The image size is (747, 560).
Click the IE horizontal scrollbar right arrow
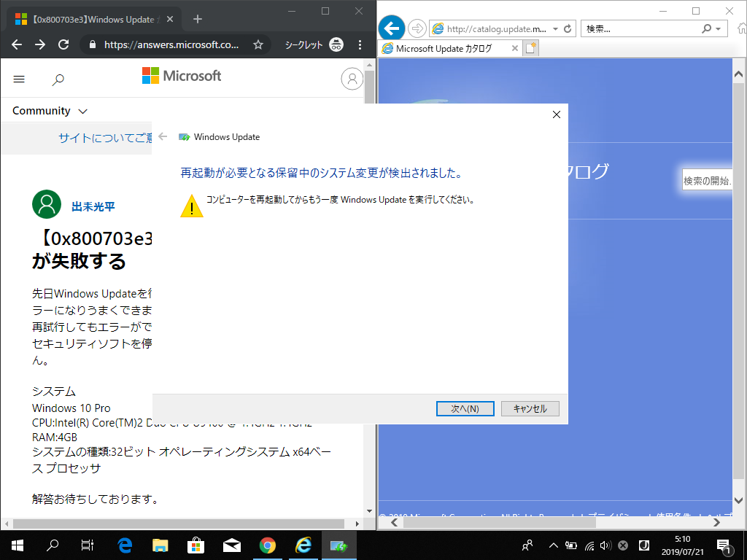coord(717,523)
